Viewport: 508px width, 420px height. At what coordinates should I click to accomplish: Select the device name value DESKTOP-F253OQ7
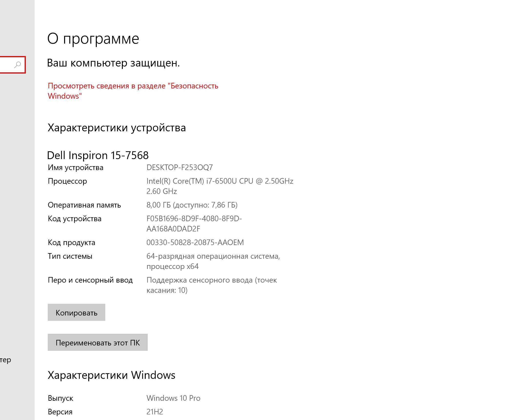[180, 168]
